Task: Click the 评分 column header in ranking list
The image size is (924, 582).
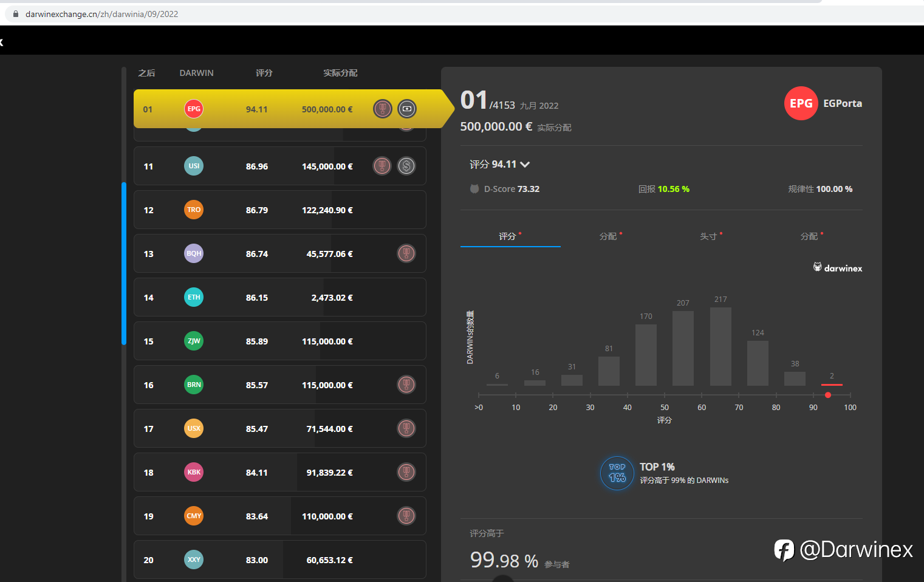Action: coord(264,73)
